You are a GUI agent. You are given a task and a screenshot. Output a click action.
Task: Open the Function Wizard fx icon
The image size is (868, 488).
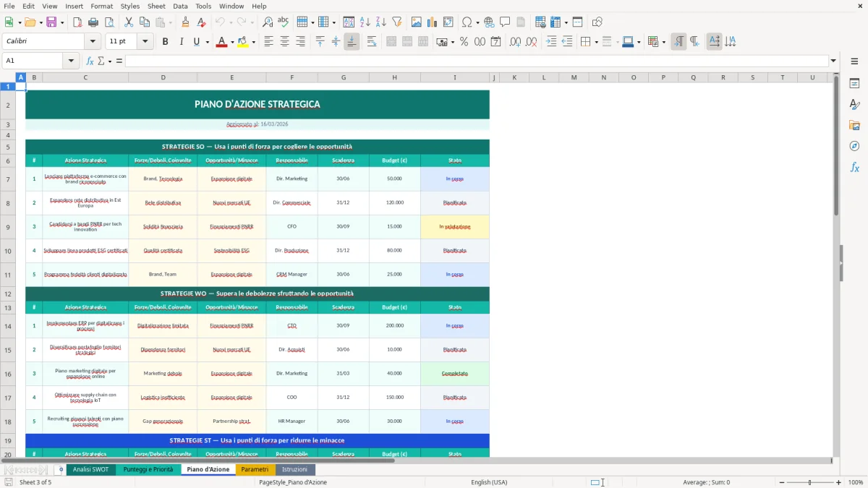pyautogui.click(x=90, y=61)
